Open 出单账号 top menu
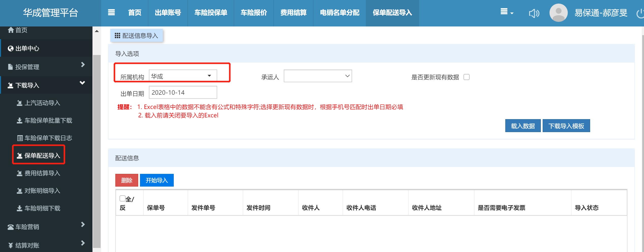Image resolution: width=644 pixels, height=252 pixels. pos(168,13)
